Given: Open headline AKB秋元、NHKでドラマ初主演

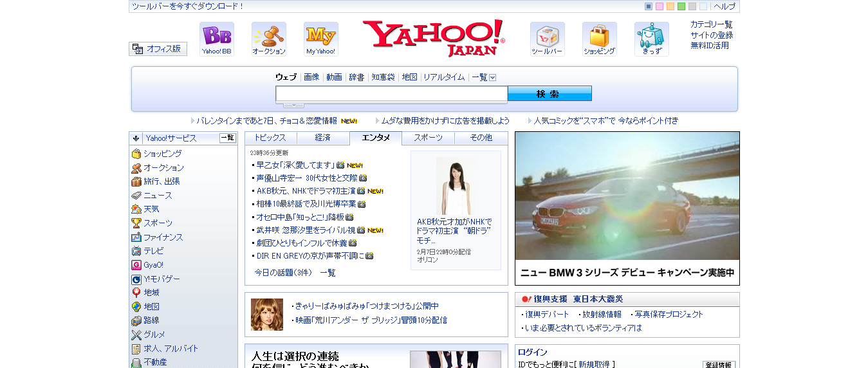Looking at the screenshot, I should coord(306,191).
